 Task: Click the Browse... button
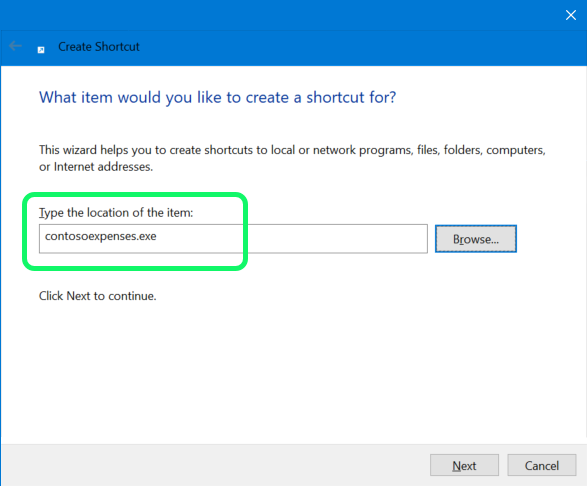point(475,239)
